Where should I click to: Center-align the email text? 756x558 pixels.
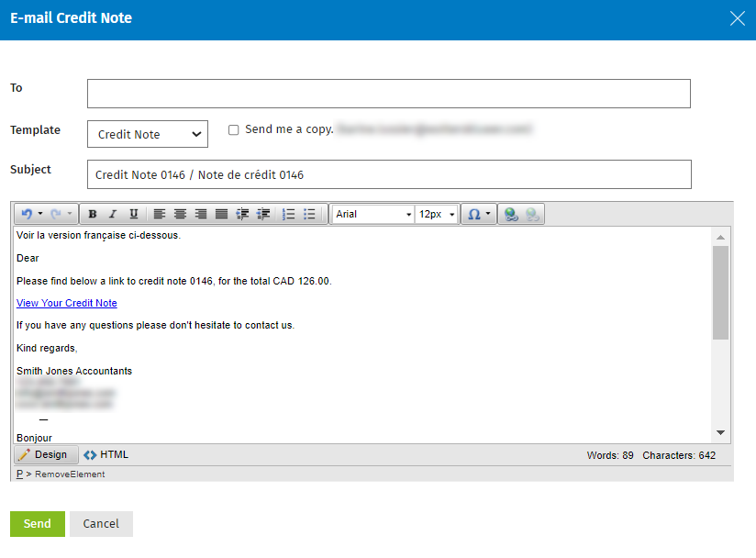click(x=181, y=214)
